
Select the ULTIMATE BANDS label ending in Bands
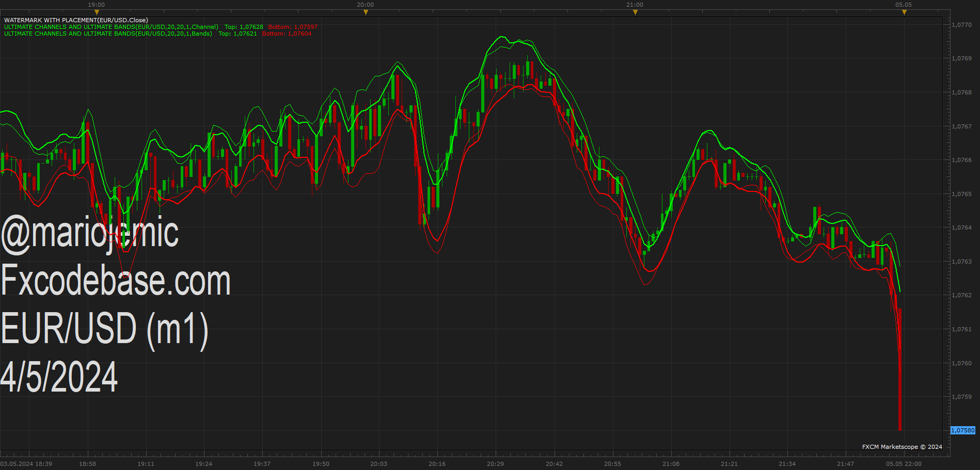[108, 34]
